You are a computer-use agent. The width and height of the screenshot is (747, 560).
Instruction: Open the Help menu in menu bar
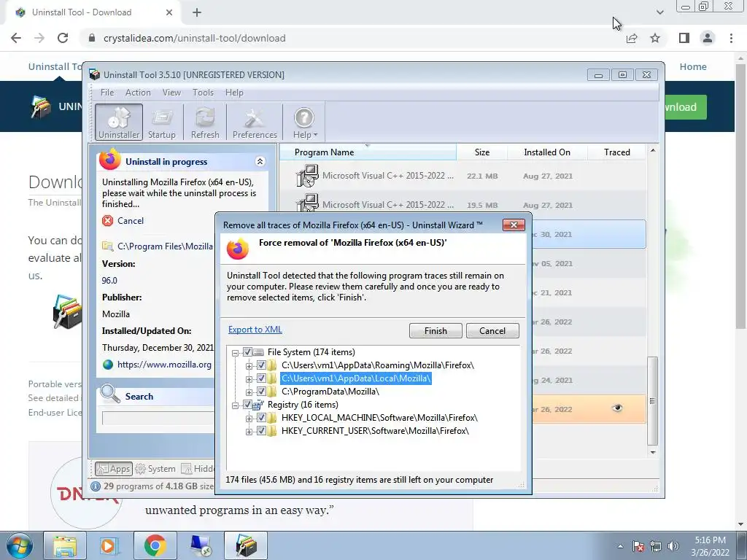(234, 93)
